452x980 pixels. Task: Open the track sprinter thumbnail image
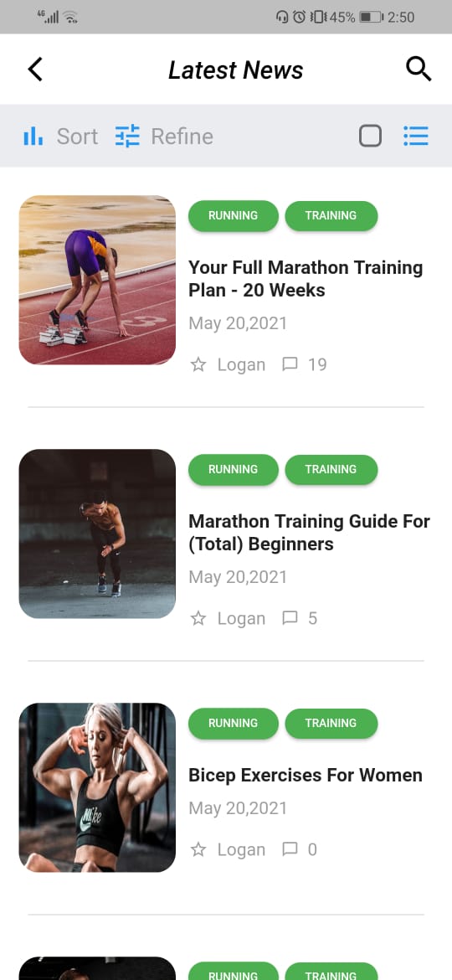click(x=97, y=280)
